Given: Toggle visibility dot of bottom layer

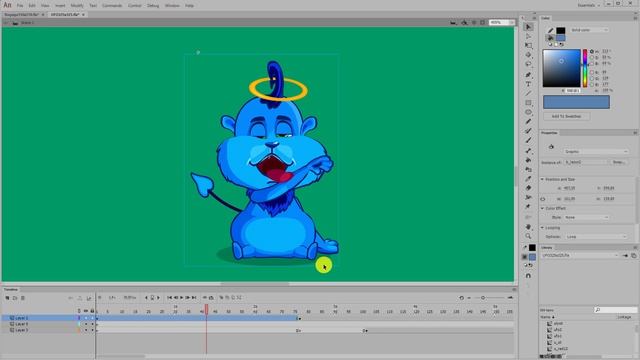Looking at the screenshot, I should (86, 330).
